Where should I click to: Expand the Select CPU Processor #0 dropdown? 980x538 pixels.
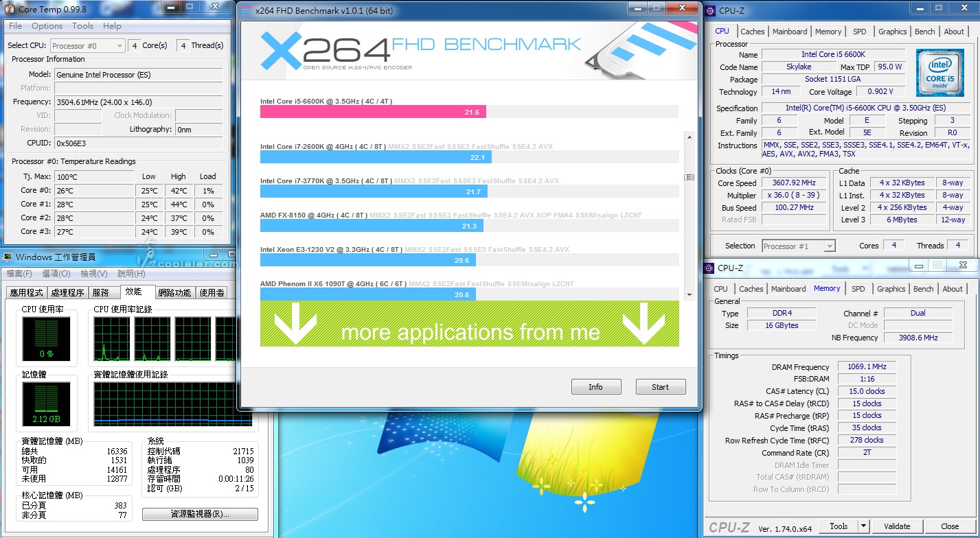pyautogui.click(x=88, y=46)
